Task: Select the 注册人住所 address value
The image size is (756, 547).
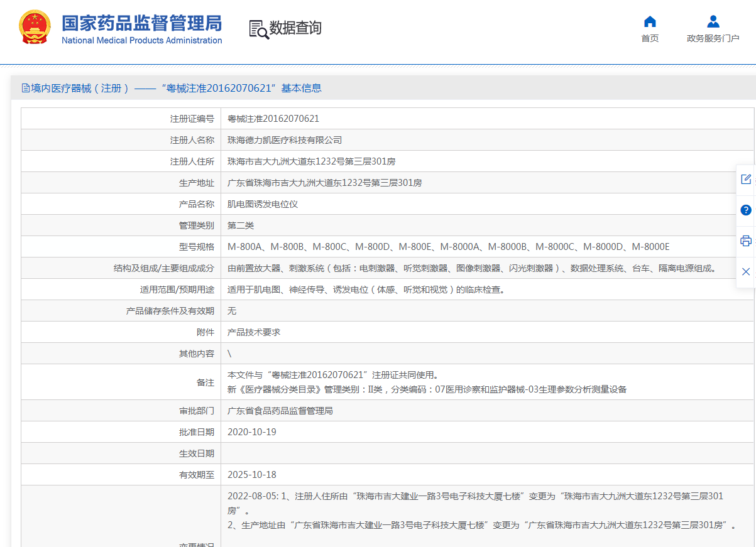Action: coord(311,161)
